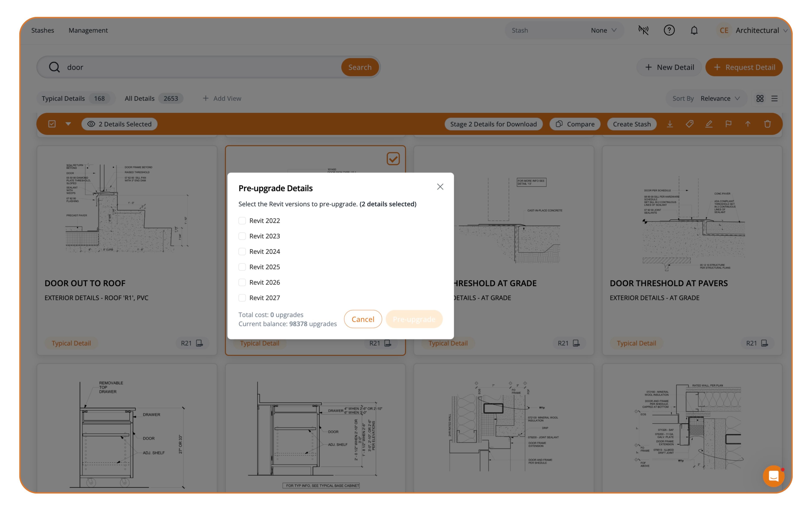The width and height of the screenshot is (812, 510).
Task: Focus the search field containing door
Action: pyautogui.click(x=202, y=67)
